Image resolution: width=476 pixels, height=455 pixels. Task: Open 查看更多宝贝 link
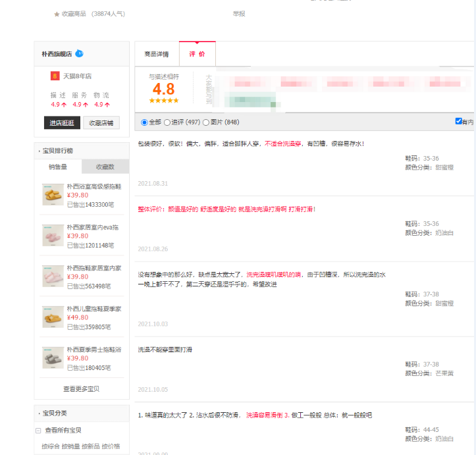tap(82, 389)
